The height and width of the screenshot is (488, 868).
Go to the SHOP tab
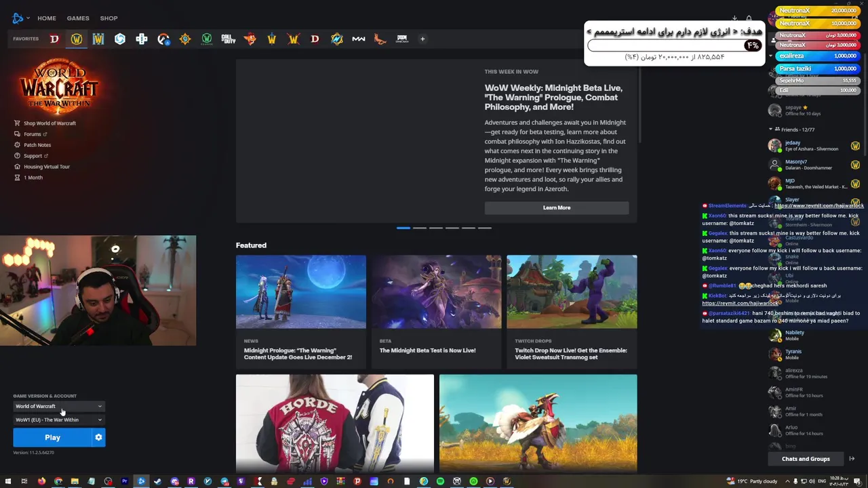(108, 18)
